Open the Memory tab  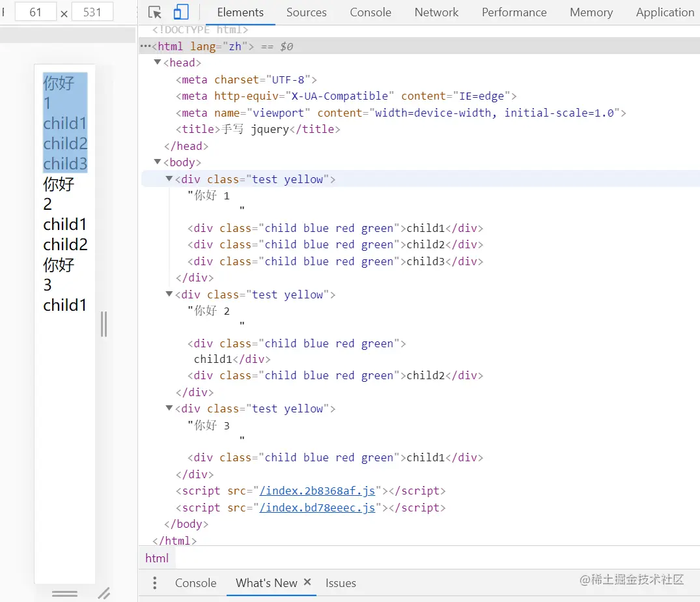point(591,12)
